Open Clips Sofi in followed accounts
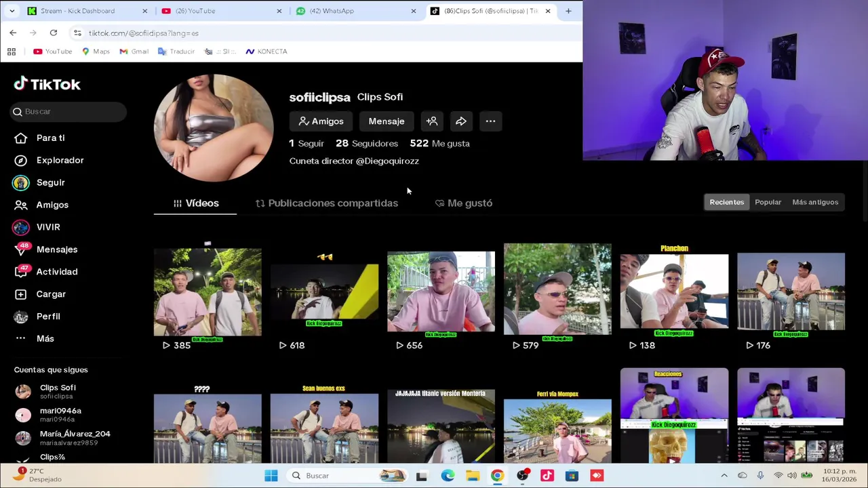 point(58,391)
